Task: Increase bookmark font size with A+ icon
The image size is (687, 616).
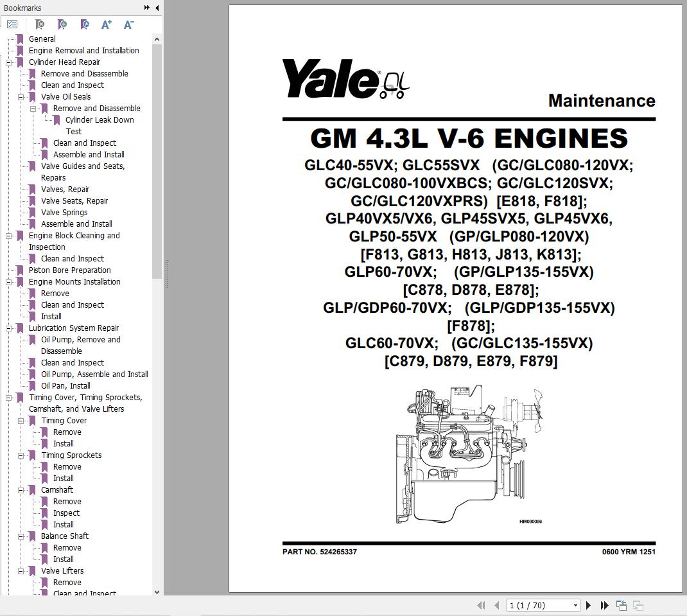Action: coord(107,24)
